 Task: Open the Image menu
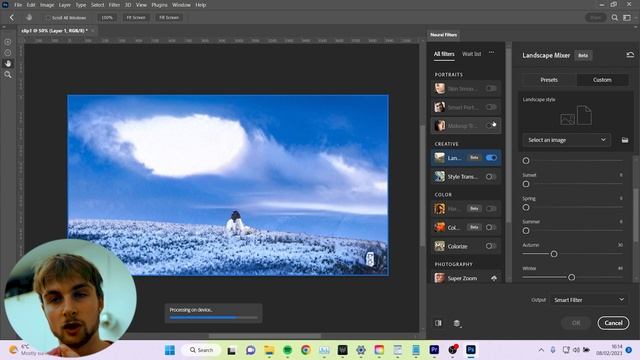click(x=47, y=5)
